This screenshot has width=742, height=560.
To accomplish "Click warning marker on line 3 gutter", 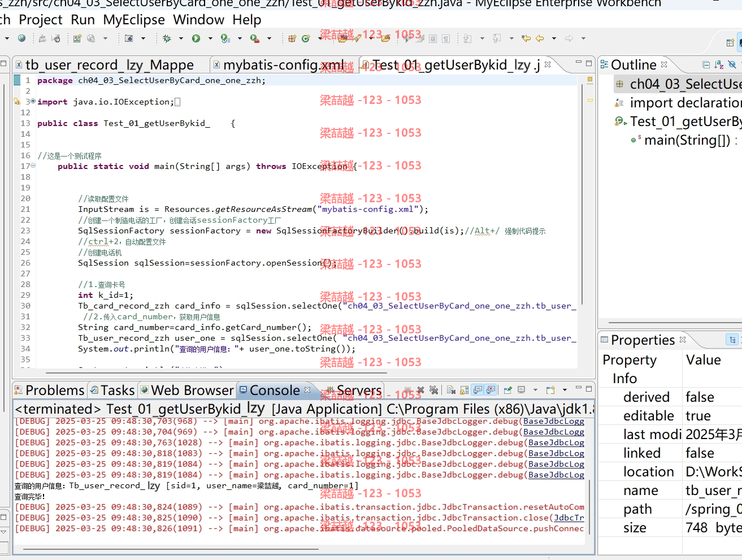I will click(17, 102).
